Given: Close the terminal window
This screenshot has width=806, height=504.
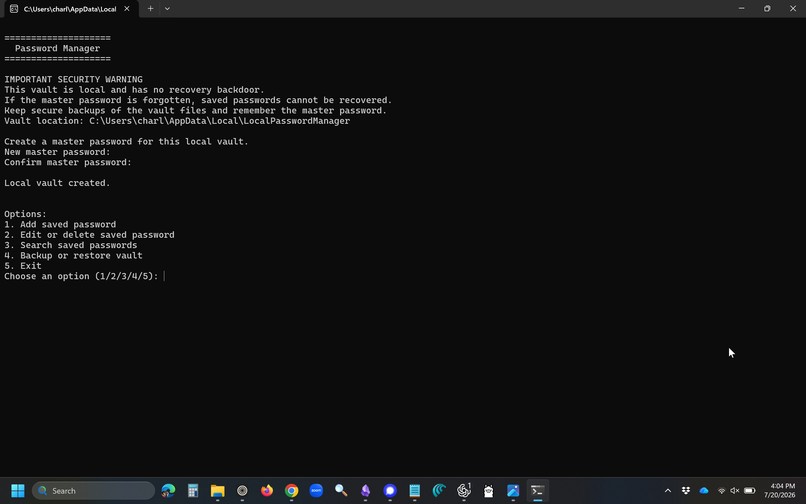Looking at the screenshot, I should coord(793,8).
